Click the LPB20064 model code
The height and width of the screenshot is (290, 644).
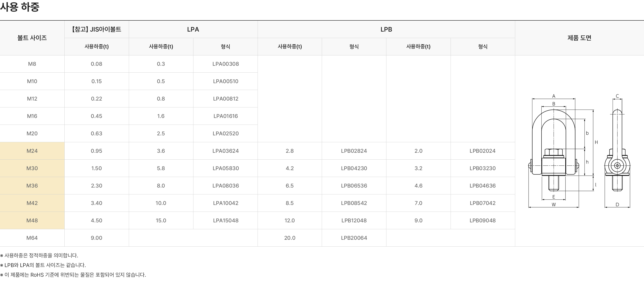click(354, 238)
